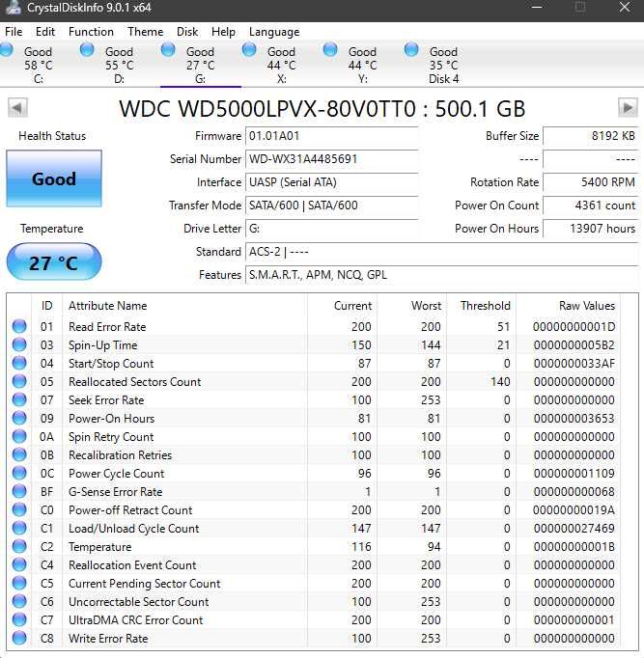This screenshot has width=644, height=658.
Task: Select the G: disk tab
Action: pos(201,65)
